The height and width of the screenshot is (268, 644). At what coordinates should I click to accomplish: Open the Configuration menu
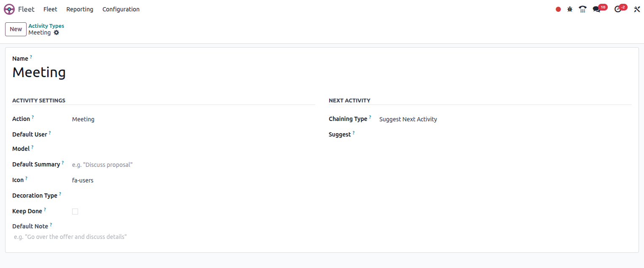pos(121,9)
